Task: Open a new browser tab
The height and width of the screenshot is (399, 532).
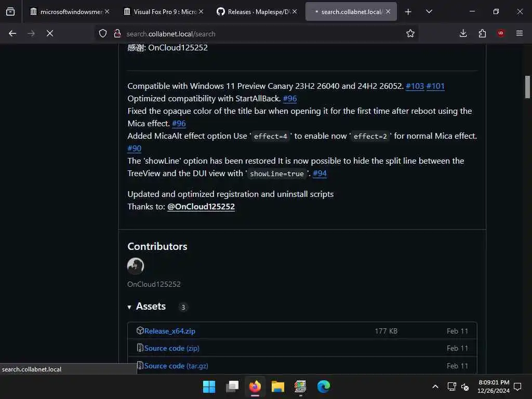Action: (408, 12)
